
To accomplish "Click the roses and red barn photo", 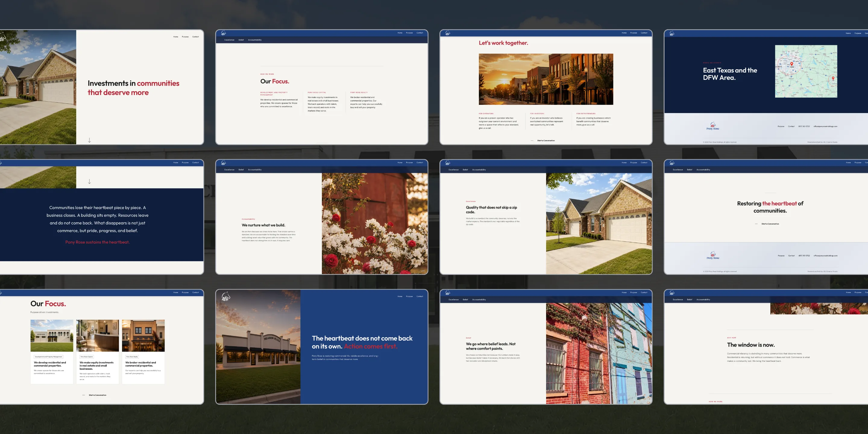I will pos(375,223).
